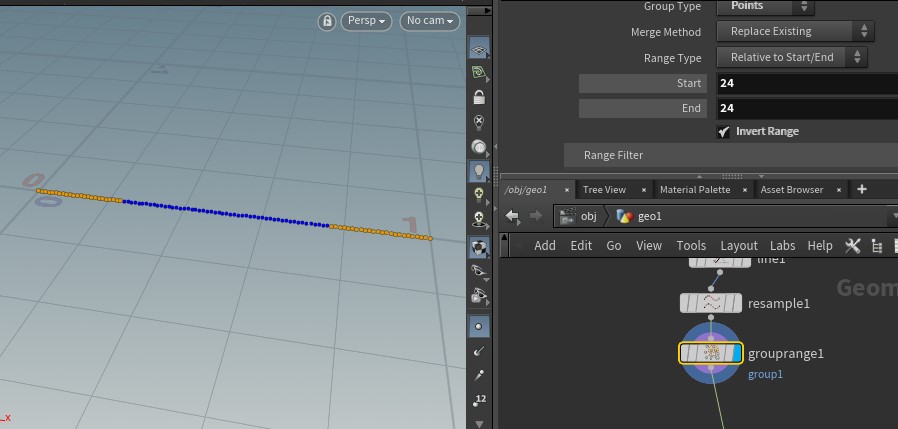The image size is (898, 429).
Task: Uncheck the Invert Range checkbox
Action: (724, 132)
